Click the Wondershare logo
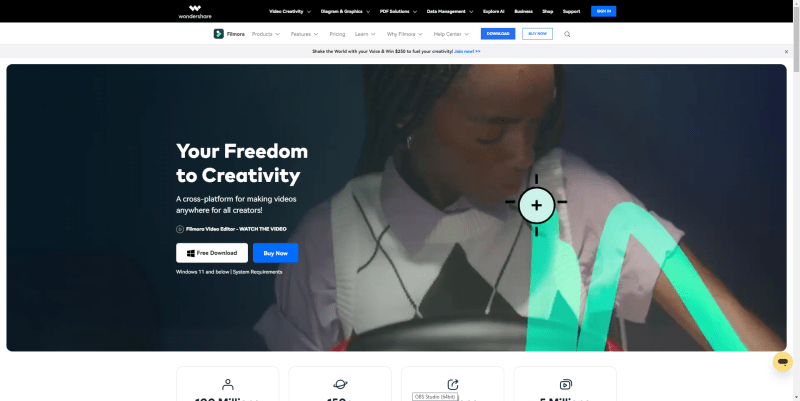This screenshot has height=401, width=800. (x=195, y=12)
